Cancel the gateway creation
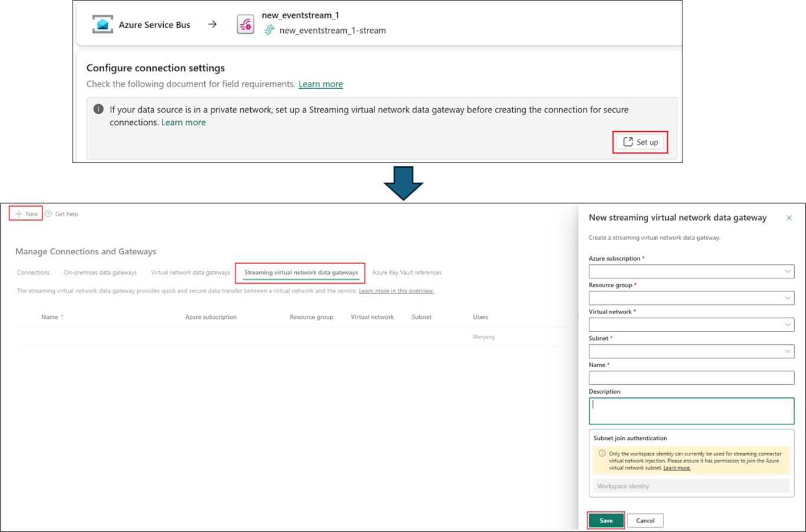 [x=645, y=520]
